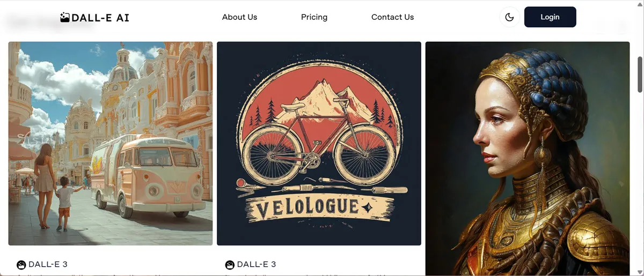Click the DALL-E 3 icon under van image
This screenshot has width=644, height=276.
tap(21, 264)
